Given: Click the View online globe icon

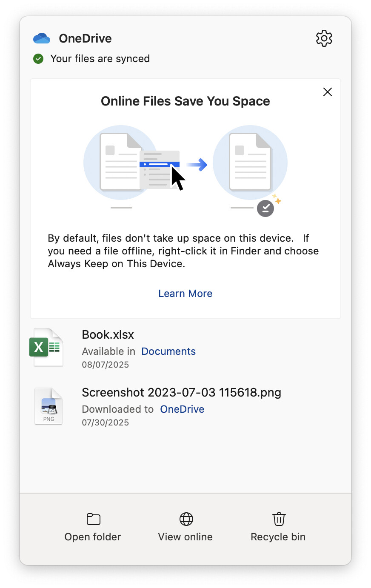Looking at the screenshot, I should (x=186, y=519).
